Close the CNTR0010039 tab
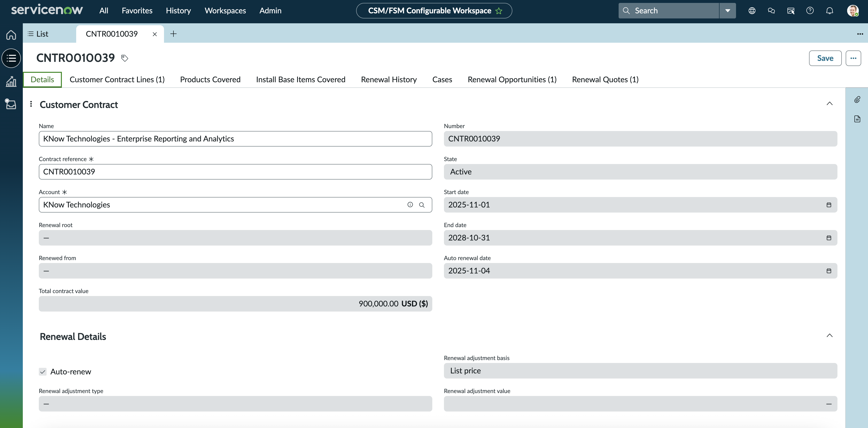This screenshot has height=428, width=868. pyautogui.click(x=155, y=34)
